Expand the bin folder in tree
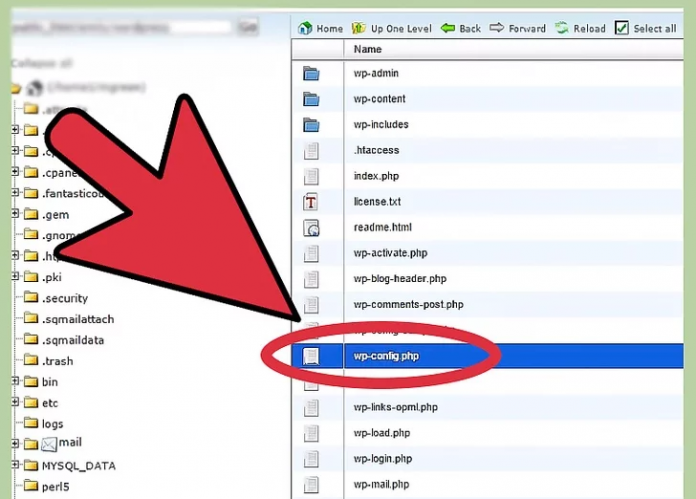696x499 pixels. pos(16,382)
